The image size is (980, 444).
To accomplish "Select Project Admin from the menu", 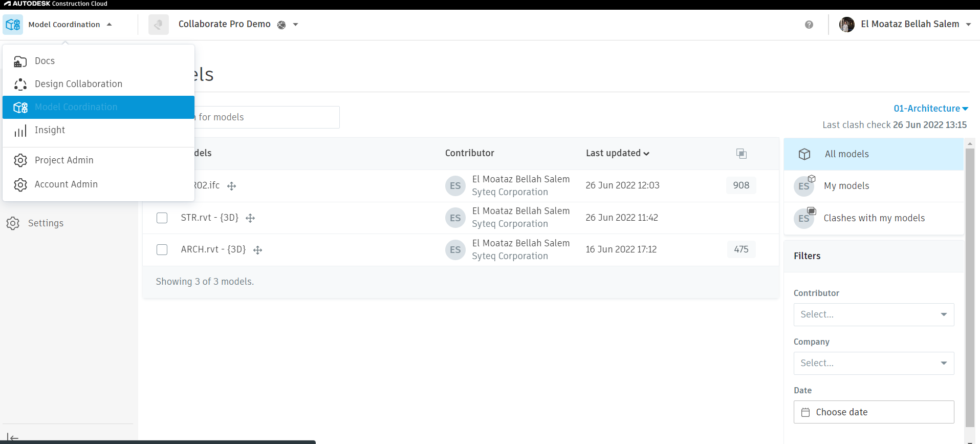I will [x=98, y=160].
